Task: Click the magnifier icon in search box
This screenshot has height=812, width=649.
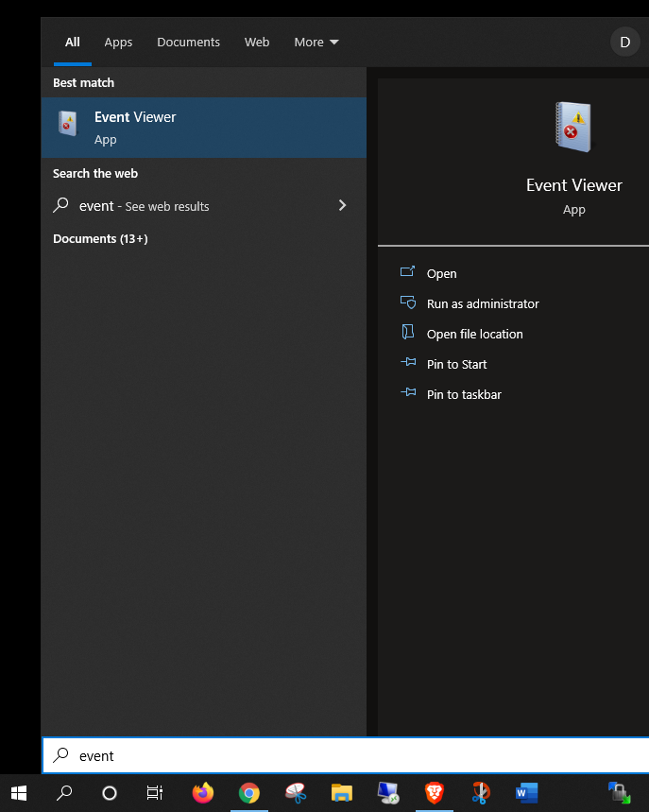Action: point(60,755)
